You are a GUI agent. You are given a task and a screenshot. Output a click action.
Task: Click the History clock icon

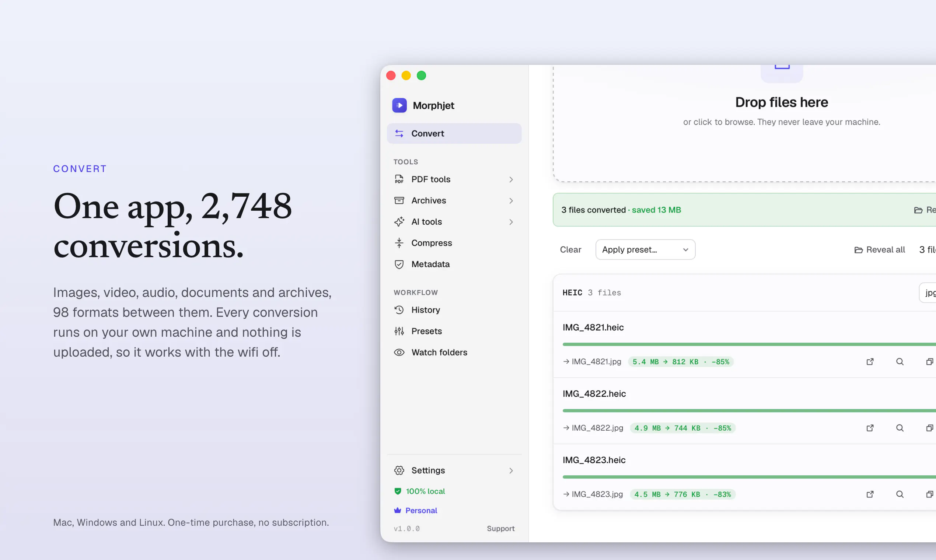pos(399,310)
